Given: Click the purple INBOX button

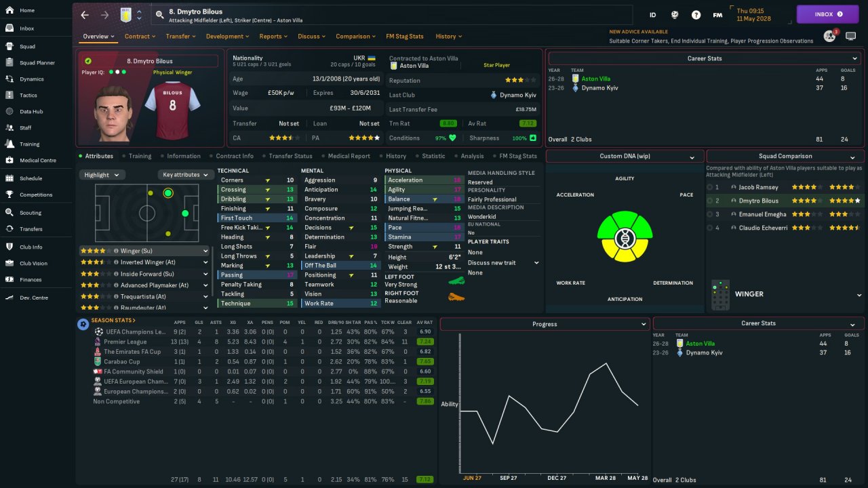Looking at the screenshot, I should (827, 14).
